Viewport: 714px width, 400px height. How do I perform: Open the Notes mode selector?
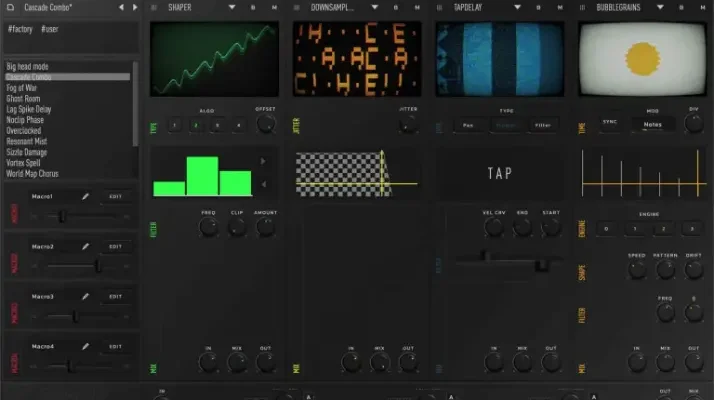pos(652,124)
